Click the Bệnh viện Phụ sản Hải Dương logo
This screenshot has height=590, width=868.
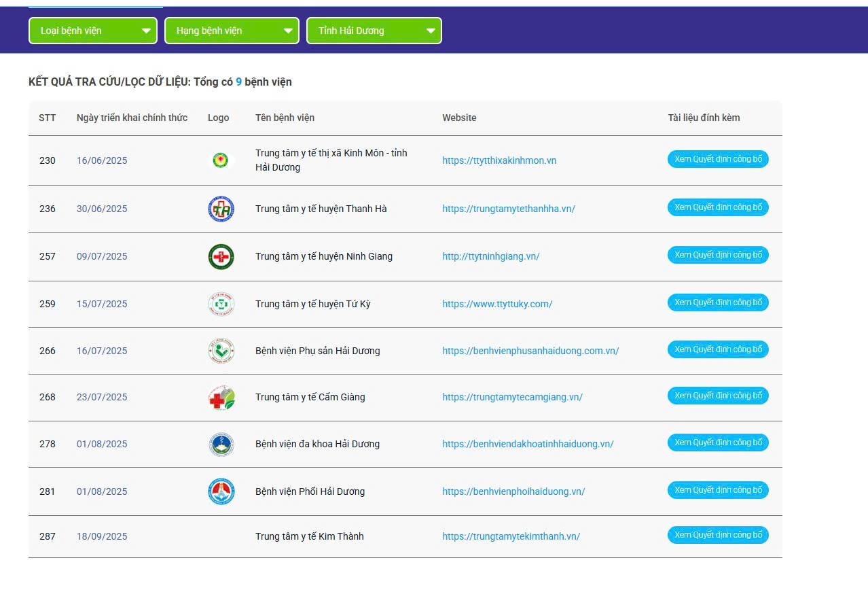221,351
